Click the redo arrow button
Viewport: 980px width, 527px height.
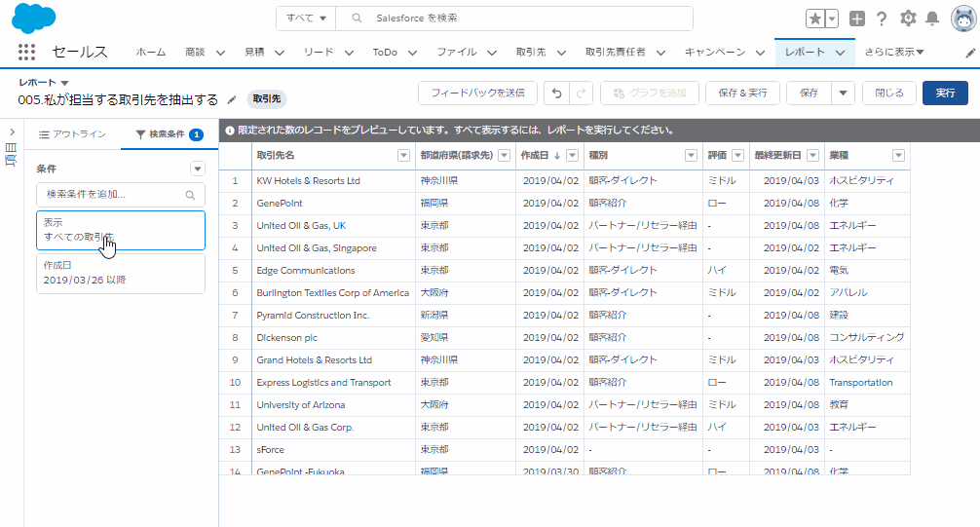581,94
